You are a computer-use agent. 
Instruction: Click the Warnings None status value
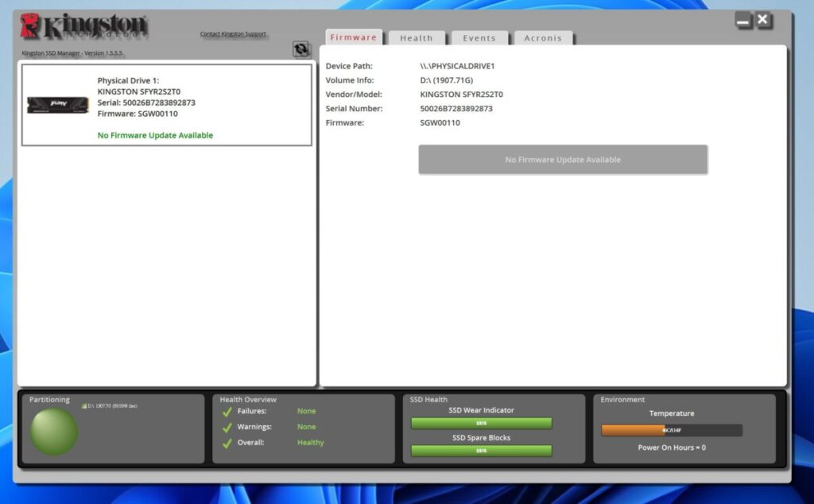[x=306, y=427]
